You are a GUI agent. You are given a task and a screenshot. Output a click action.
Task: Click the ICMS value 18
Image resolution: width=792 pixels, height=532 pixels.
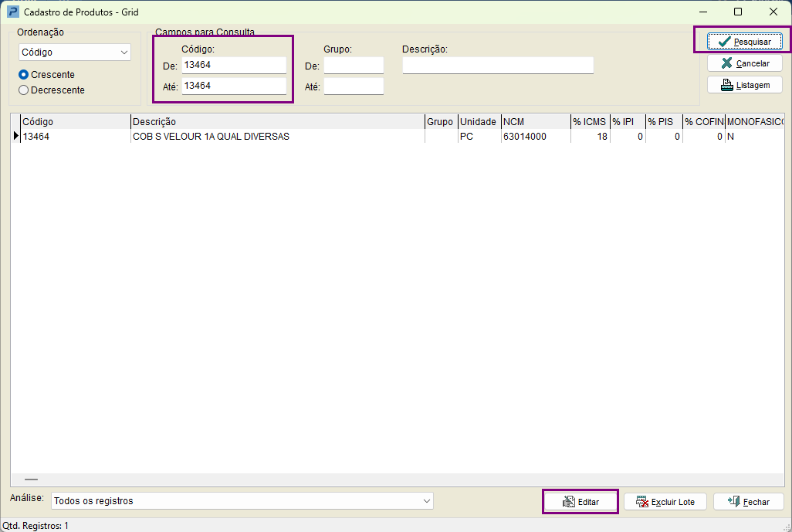591,137
